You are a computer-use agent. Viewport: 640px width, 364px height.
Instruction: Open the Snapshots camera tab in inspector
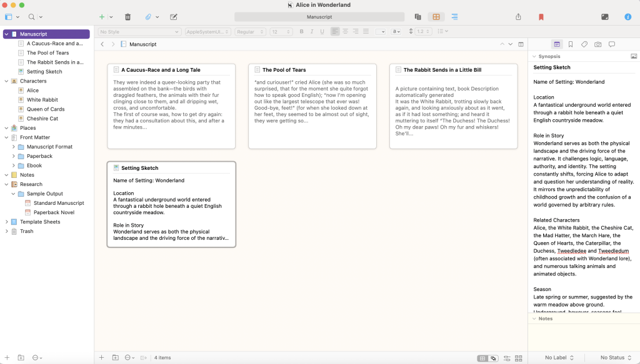pyautogui.click(x=598, y=44)
